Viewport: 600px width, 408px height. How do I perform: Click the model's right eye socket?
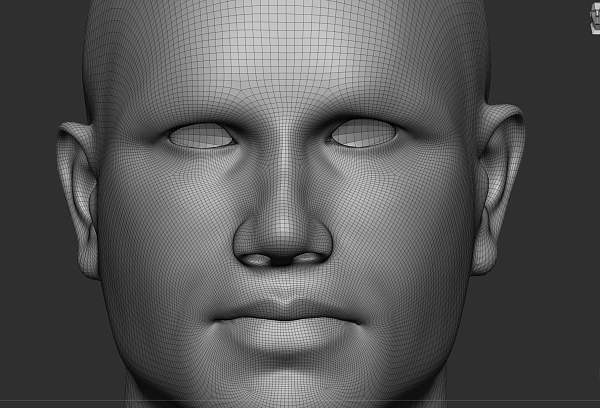(x=363, y=132)
